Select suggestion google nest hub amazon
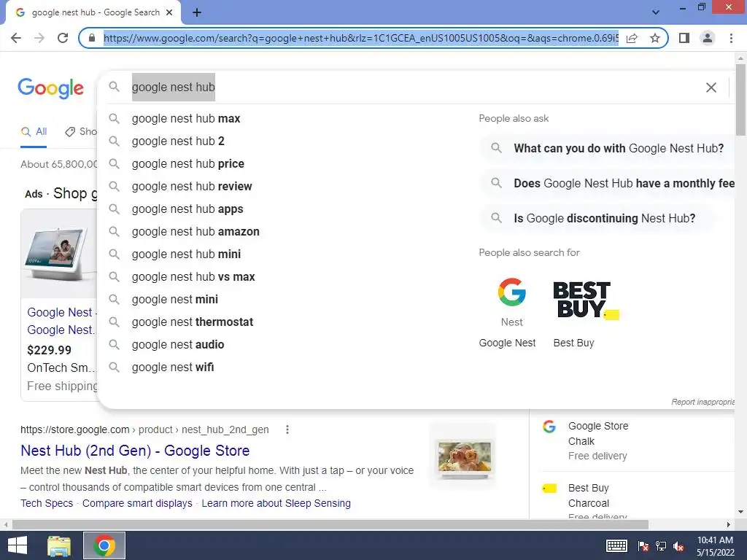This screenshot has width=747, height=560. (196, 231)
